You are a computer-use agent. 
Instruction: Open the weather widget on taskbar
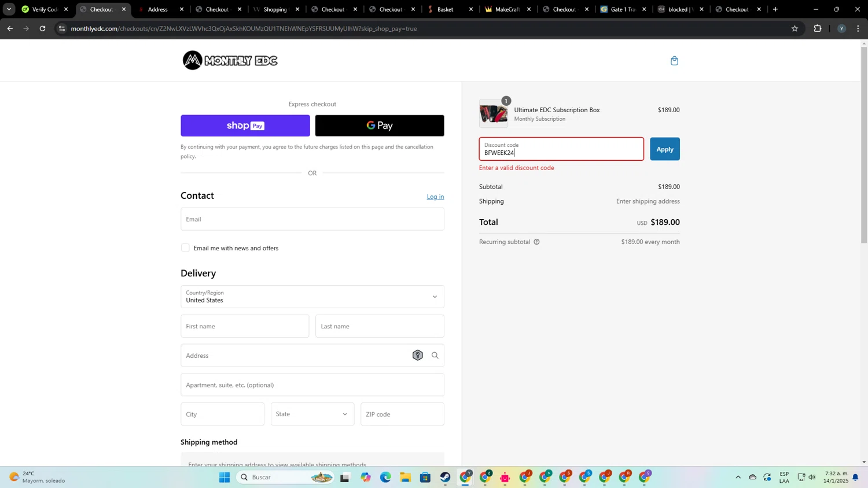tap(38, 477)
